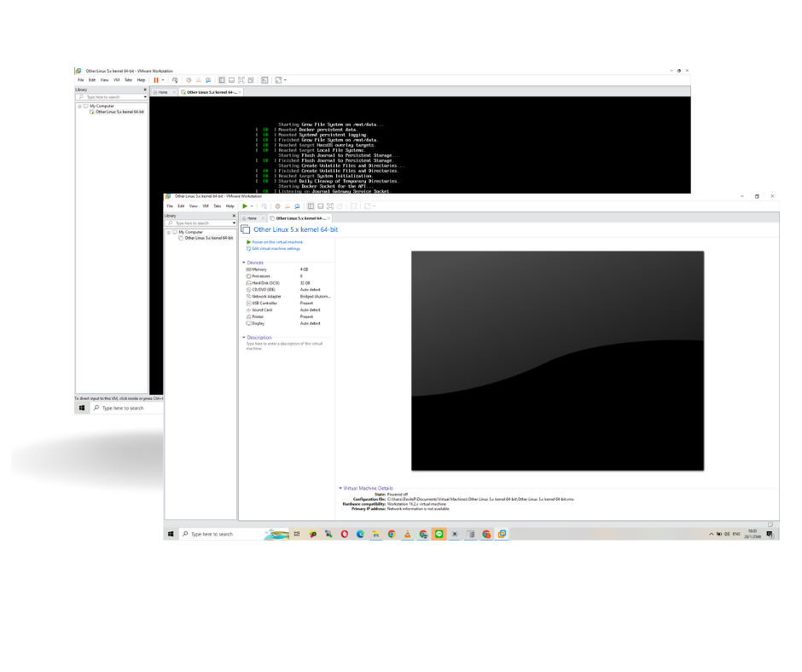Open Opera browser from taskbar
Viewport: 802px width, 672px height.
(x=345, y=535)
